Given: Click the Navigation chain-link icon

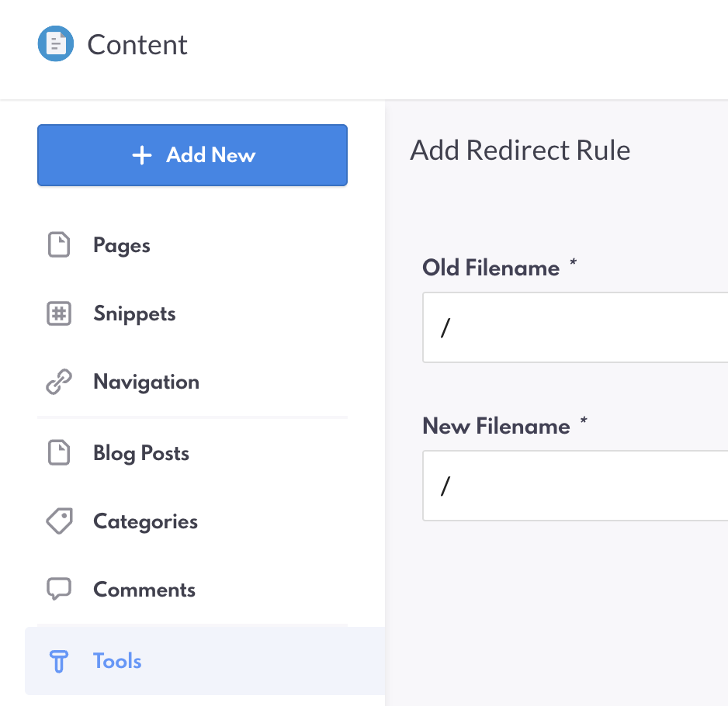Looking at the screenshot, I should point(60,382).
